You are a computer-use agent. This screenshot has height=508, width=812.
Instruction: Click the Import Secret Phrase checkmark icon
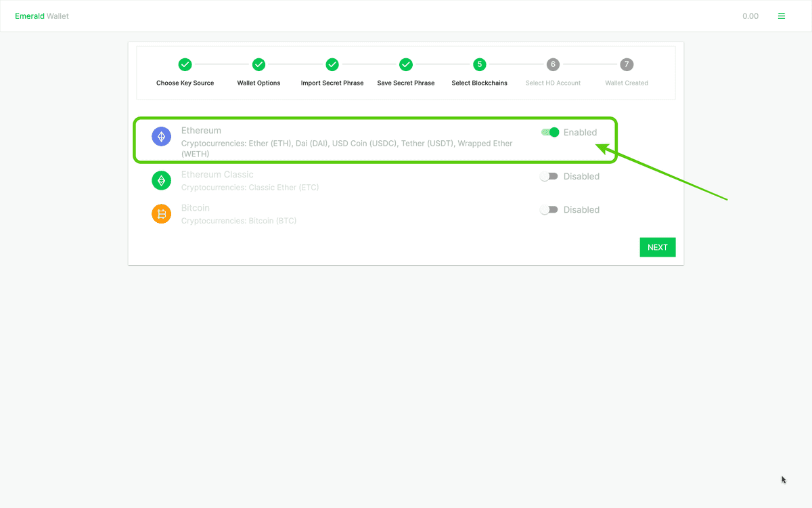[x=332, y=64]
